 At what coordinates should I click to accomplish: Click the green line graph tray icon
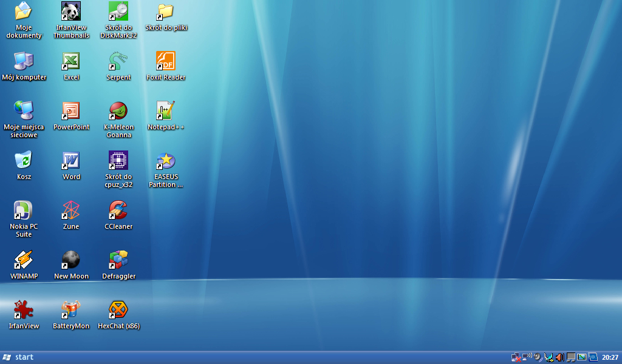point(581,357)
